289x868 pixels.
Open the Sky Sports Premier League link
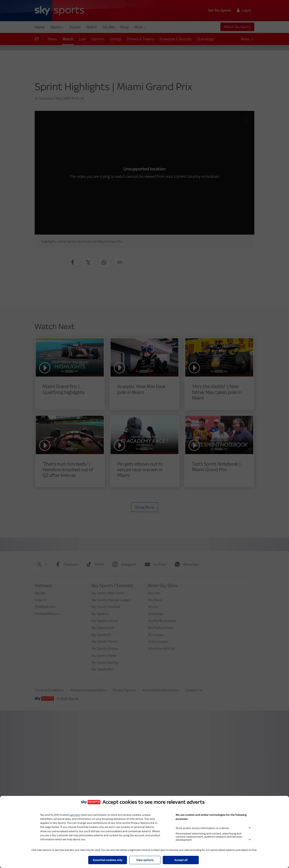coord(111,600)
